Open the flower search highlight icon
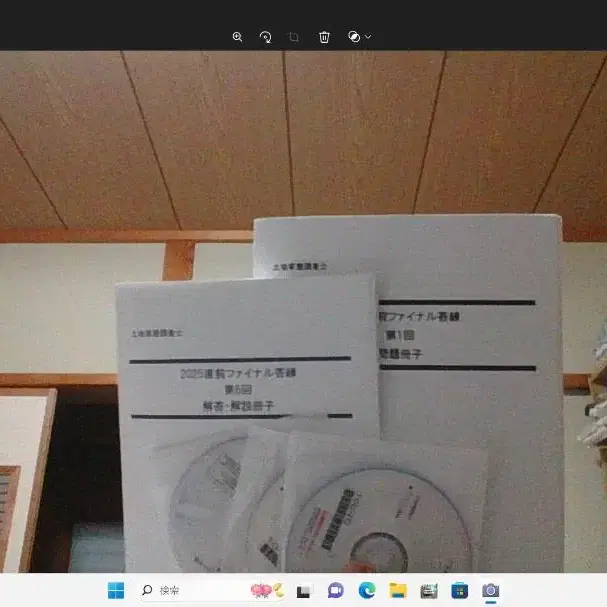Screen dimensions: 607x607 pyautogui.click(x=266, y=590)
